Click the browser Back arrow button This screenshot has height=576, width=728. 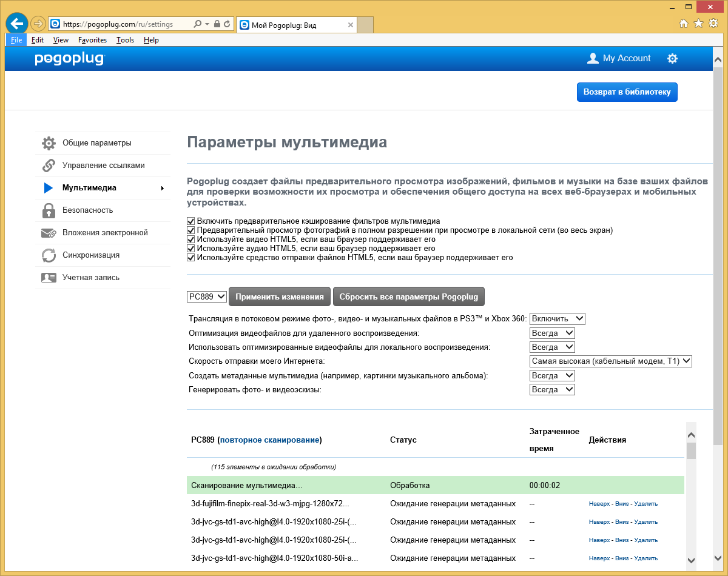tap(16, 24)
